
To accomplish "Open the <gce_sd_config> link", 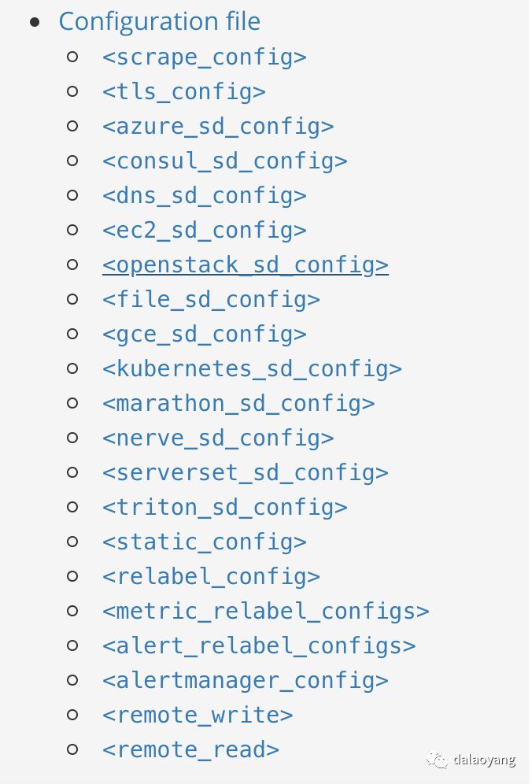I will 205,335.
